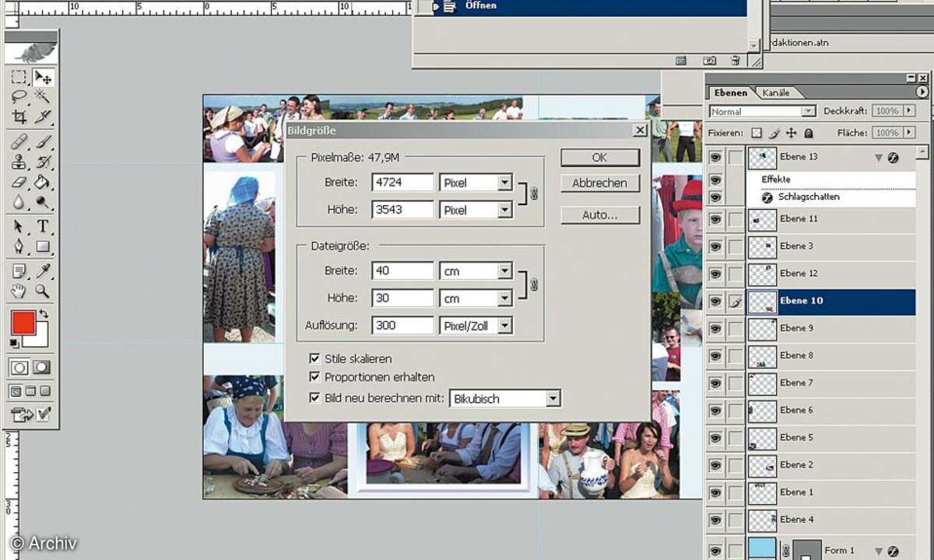Lock all for the layer in Ebenen panel
The height and width of the screenshot is (560, 934).
tap(809, 133)
